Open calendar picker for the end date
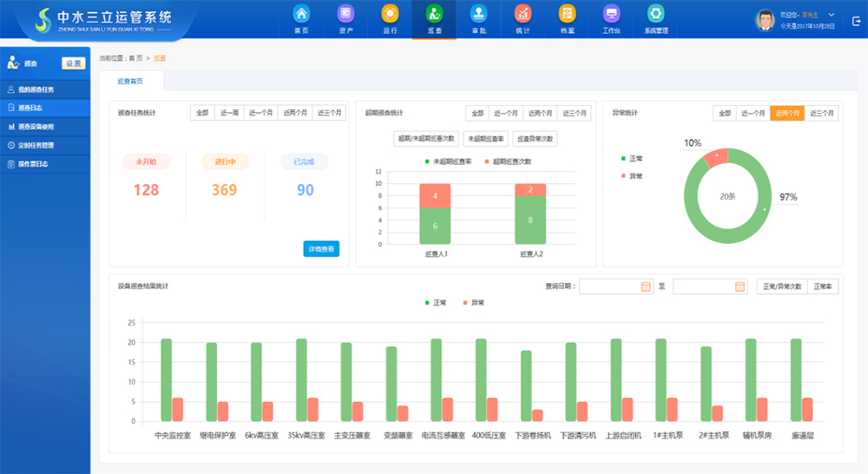 pos(740,286)
